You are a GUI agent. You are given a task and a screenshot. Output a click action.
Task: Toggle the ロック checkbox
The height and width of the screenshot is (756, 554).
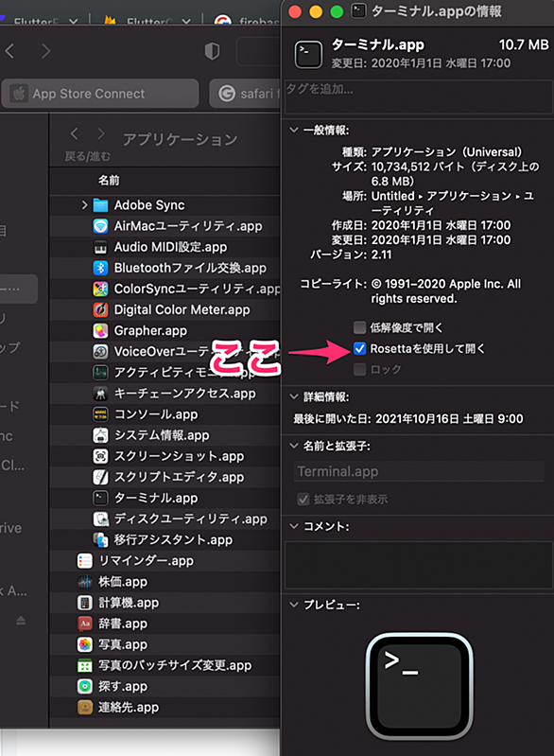tap(359, 369)
